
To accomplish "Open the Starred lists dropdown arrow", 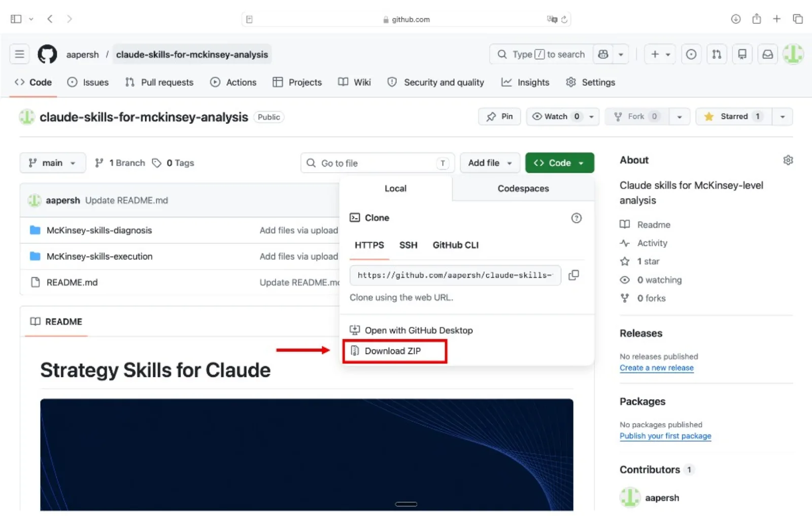I will (x=783, y=117).
